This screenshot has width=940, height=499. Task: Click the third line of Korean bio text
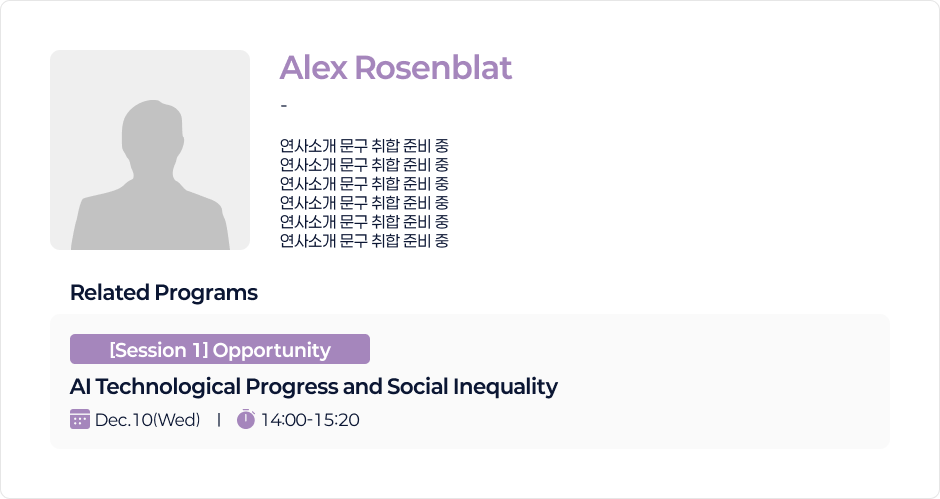coord(364,184)
